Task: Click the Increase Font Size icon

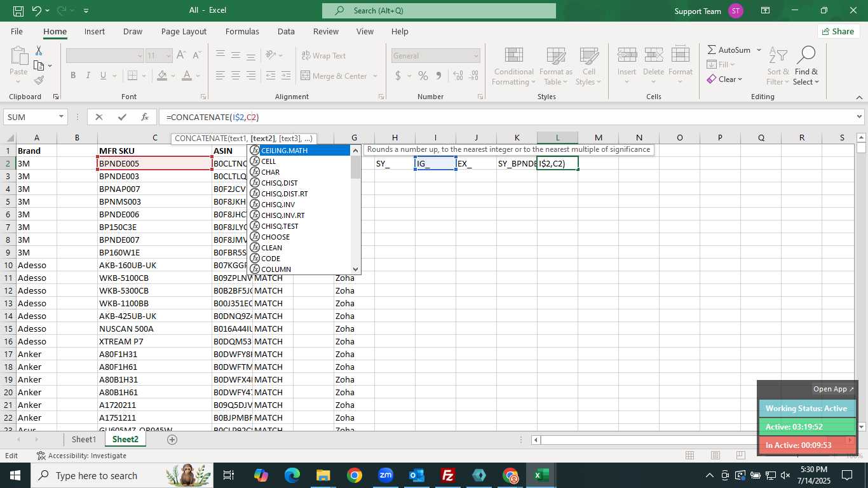Action: coord(181,55)
